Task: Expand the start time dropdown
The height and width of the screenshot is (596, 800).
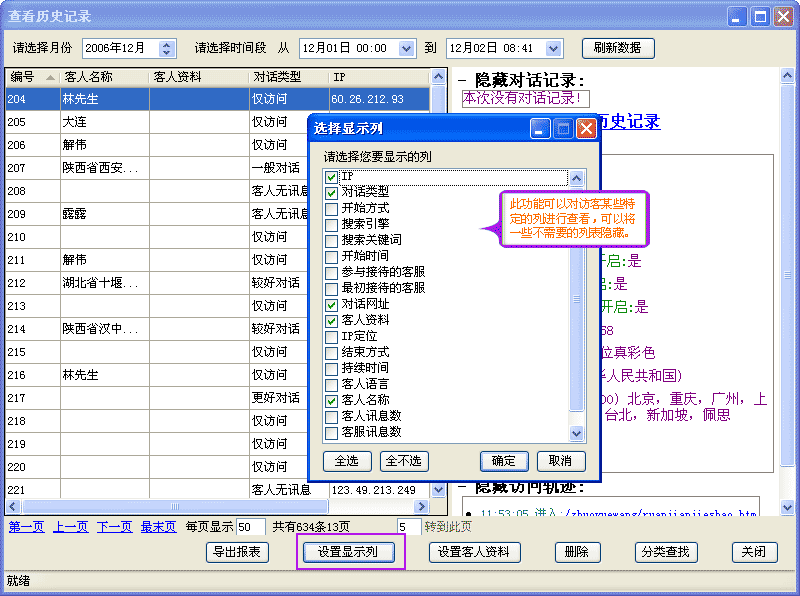Action: [x=406, y=48]
